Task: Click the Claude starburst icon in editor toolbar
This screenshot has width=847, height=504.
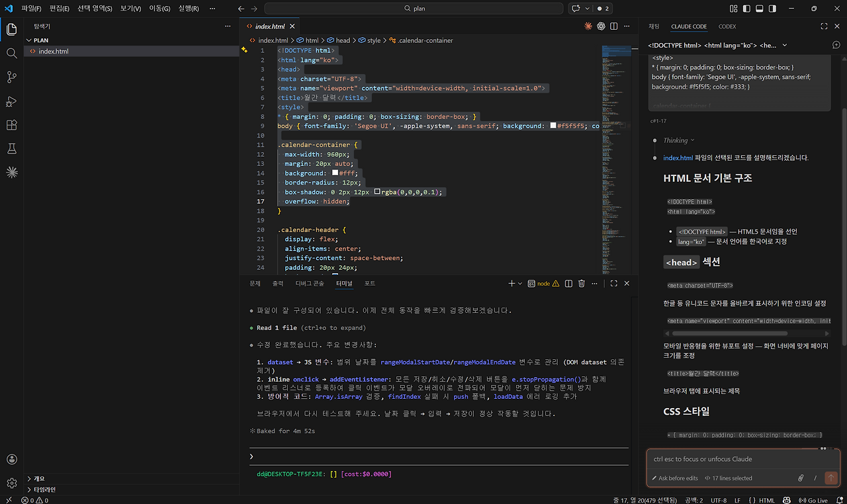Action: point(588,26)
